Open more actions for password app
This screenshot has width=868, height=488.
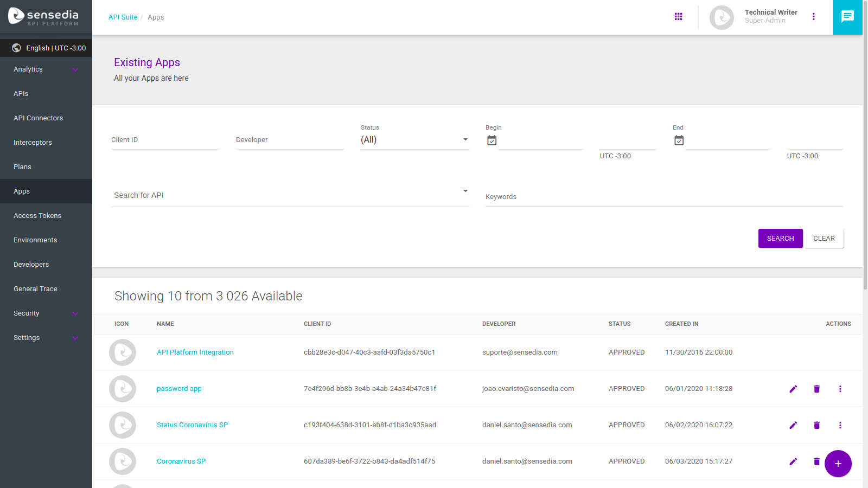coord(840,389)
